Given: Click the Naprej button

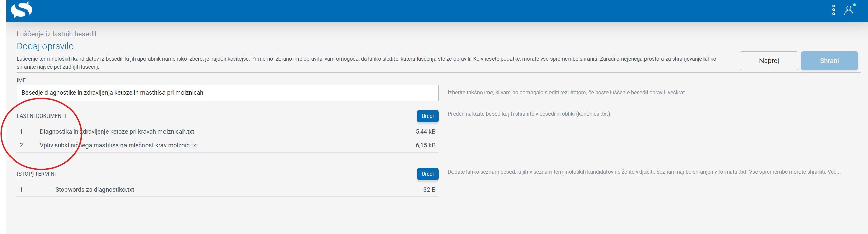Looking at the screenshot, I should click(769, 61).
